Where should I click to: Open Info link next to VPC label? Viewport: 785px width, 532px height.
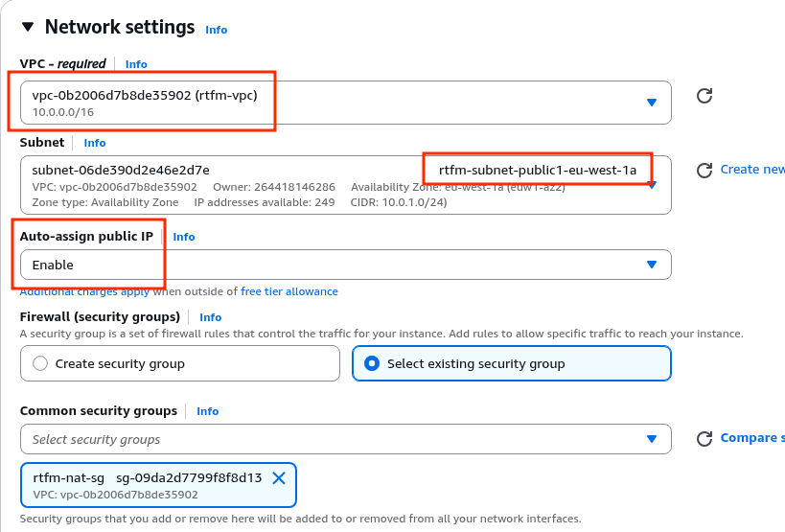pos(136,64)
